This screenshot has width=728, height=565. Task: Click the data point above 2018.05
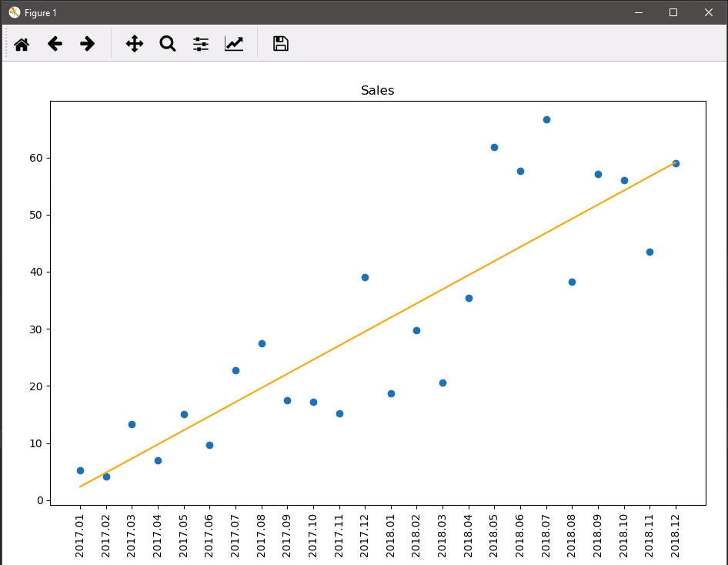click(x=495, y=148)
